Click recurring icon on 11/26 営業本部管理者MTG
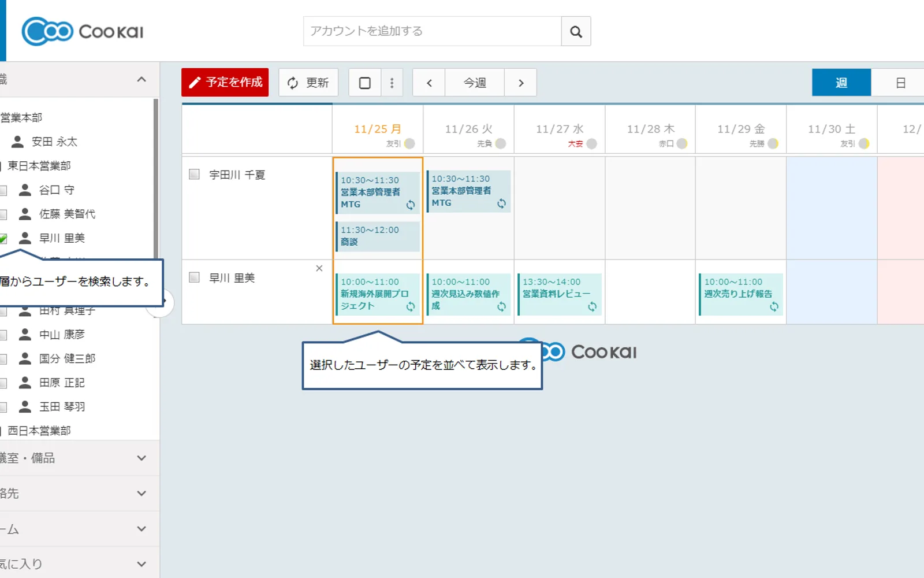The image size is (924, 578). pos(501,203)
